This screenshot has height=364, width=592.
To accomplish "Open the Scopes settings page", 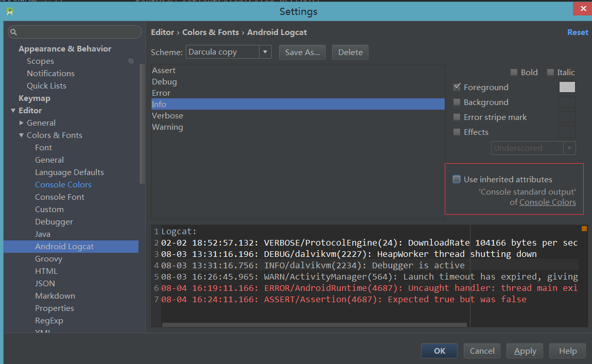I will (40, 61).
